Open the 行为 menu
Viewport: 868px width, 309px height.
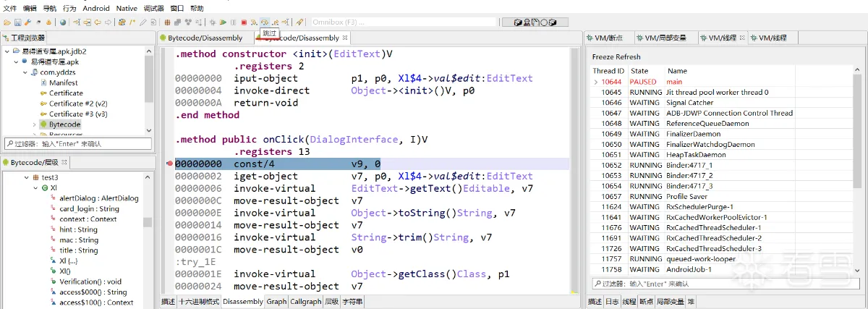[x=69, y=8]
